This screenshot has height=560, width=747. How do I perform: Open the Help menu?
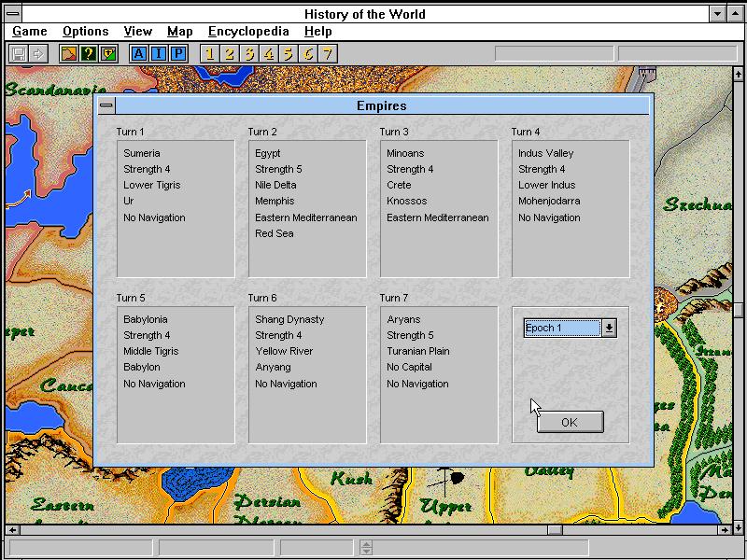click(318, 32)
